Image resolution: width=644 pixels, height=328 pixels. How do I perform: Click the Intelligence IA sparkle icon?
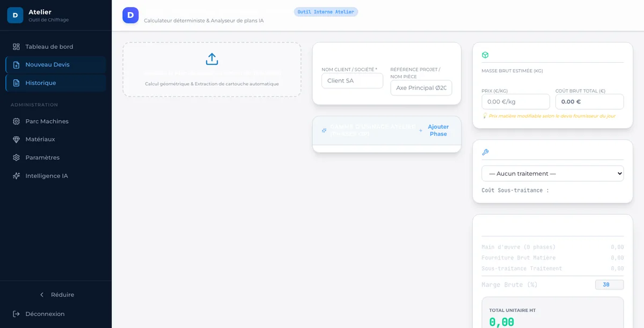click(x=16, y=176)
